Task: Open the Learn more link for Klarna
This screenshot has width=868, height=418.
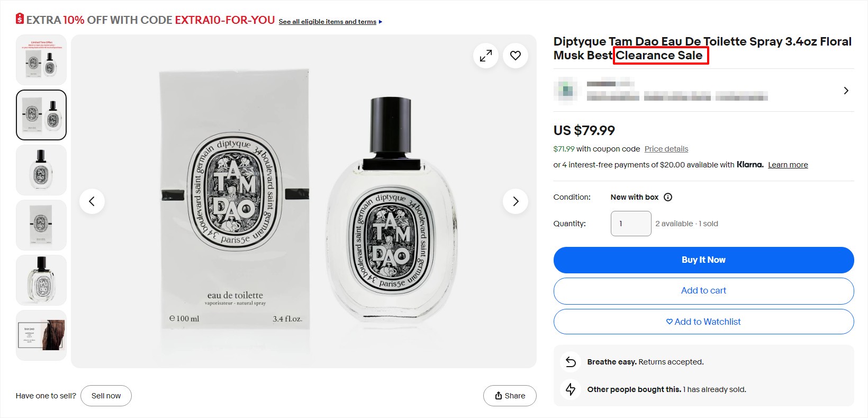Action: pos(788,165)
